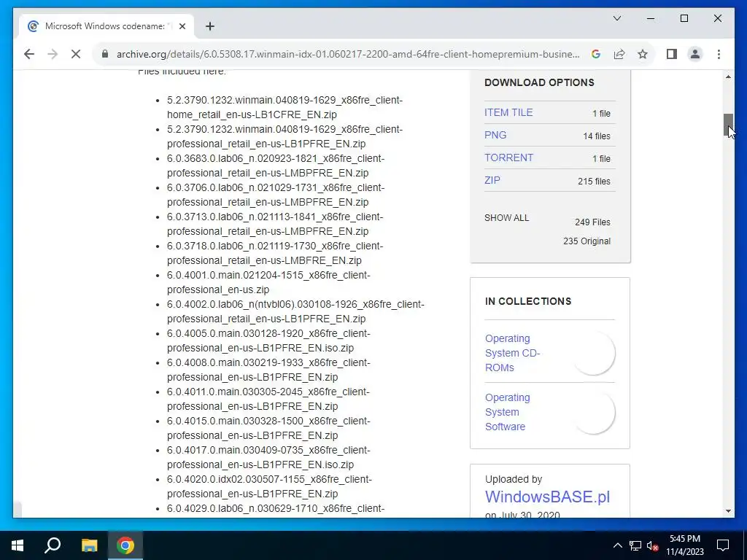747x560 pixels.
Task: Open muted volume tray icon
Action: click(x=653, y=545)
